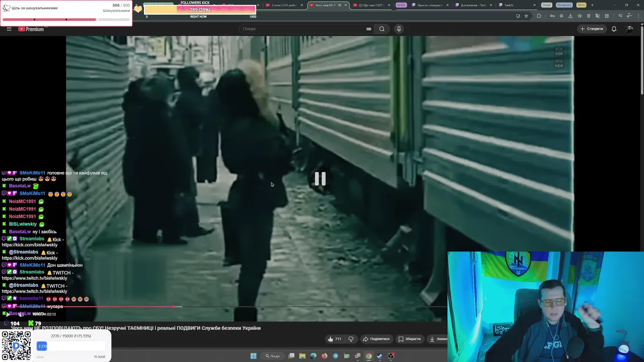
Task: Open a new browser tab with plus
Action: (x=592, y=5)
